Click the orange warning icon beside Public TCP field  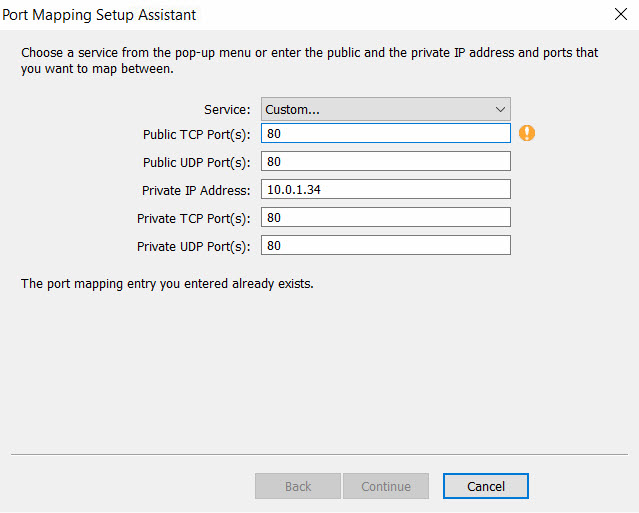(x=527, y=133)
